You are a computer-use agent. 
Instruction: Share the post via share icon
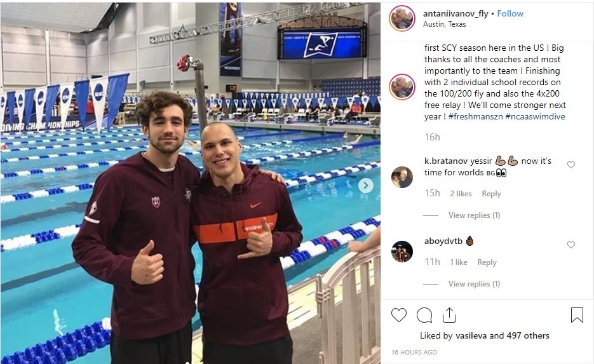pos(449,314)
